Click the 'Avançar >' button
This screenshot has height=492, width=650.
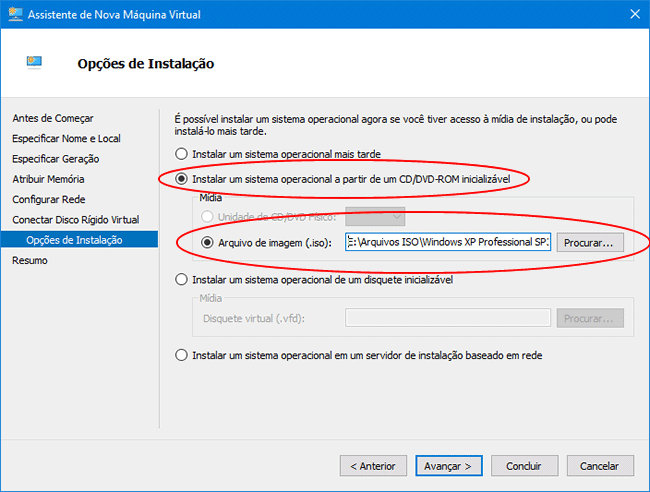coord(448,465)
